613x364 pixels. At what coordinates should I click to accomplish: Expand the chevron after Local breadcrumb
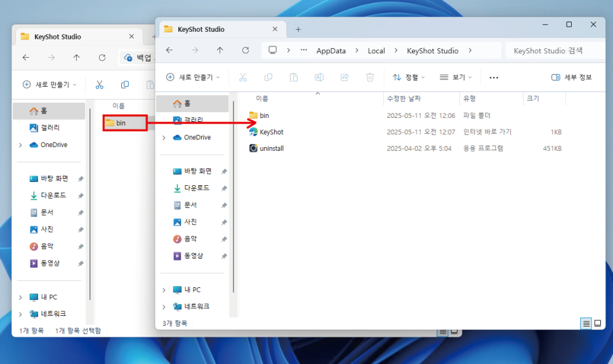click(396, 50)
